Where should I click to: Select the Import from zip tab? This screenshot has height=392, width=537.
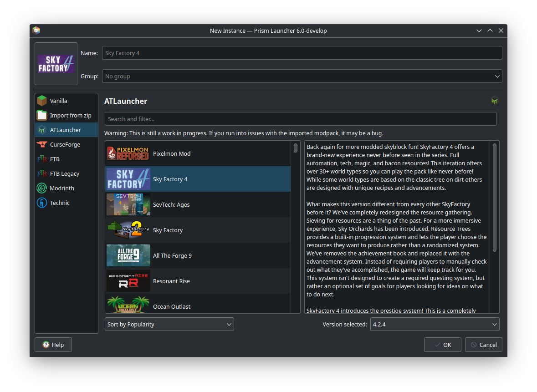click(x=66, y=115)
